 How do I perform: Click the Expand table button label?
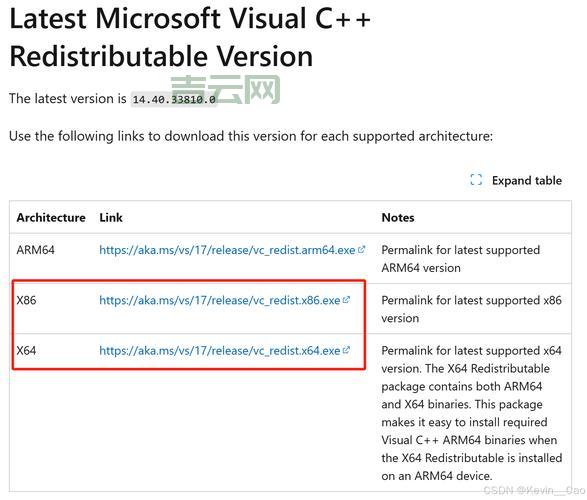coord(527,180)
